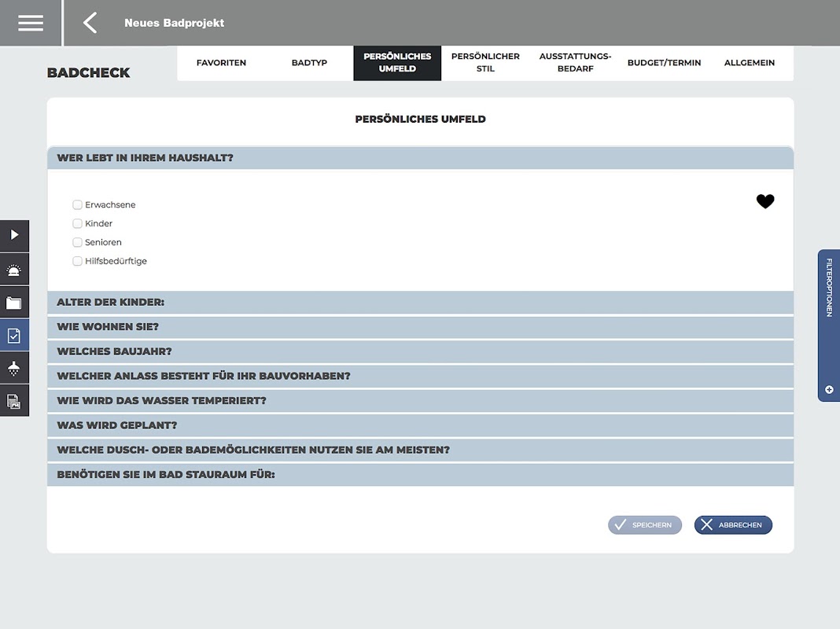This screenshot has width=840, height=629.
Task: Enable the Hilfsbedürftige checkbox
Action: click(77, 261)
